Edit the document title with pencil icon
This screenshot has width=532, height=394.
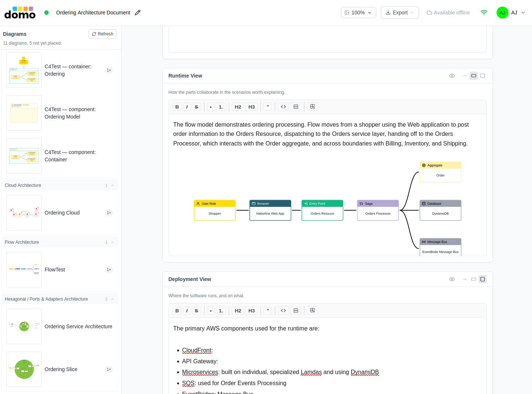tap(138, 13)
